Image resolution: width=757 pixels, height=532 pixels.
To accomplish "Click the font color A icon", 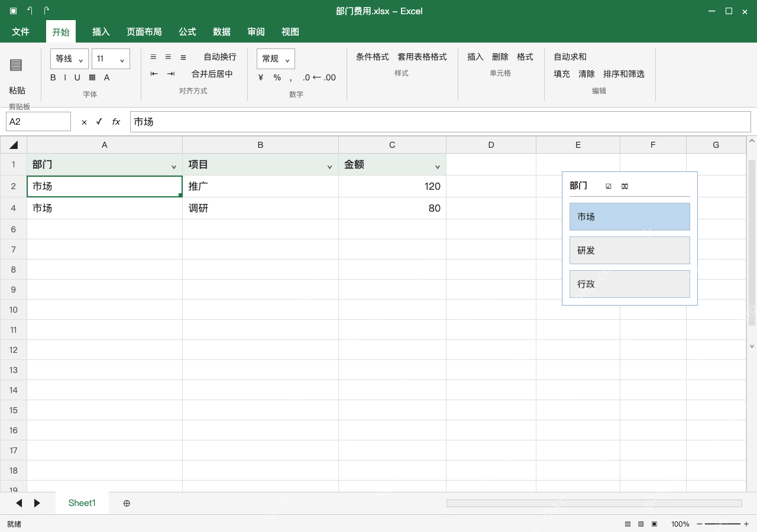I will click(107, 77).
